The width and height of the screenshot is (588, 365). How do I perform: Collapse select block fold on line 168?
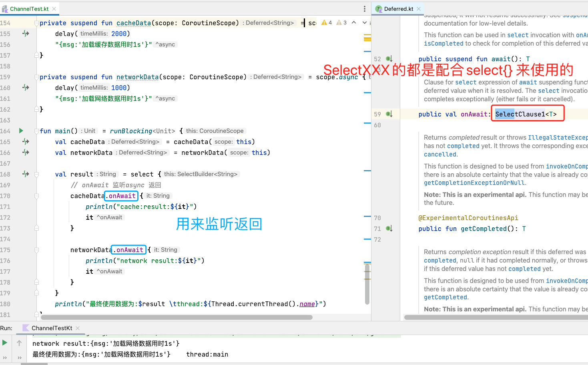pyautogui.click(x=36, y=174)
